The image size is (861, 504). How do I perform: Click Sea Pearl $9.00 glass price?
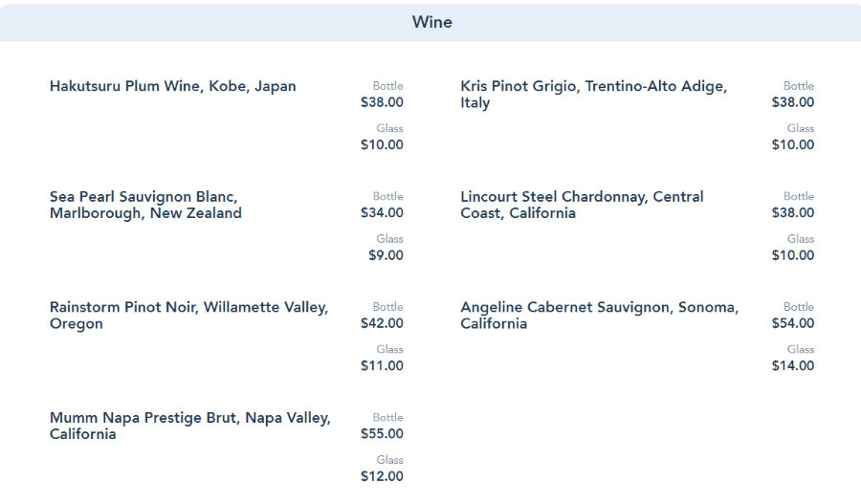(386, 255)
